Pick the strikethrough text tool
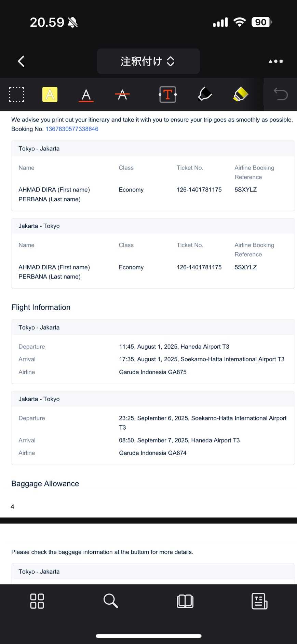Screen dimensions: 297x644 pyautogui.click(x=122, y=95)
